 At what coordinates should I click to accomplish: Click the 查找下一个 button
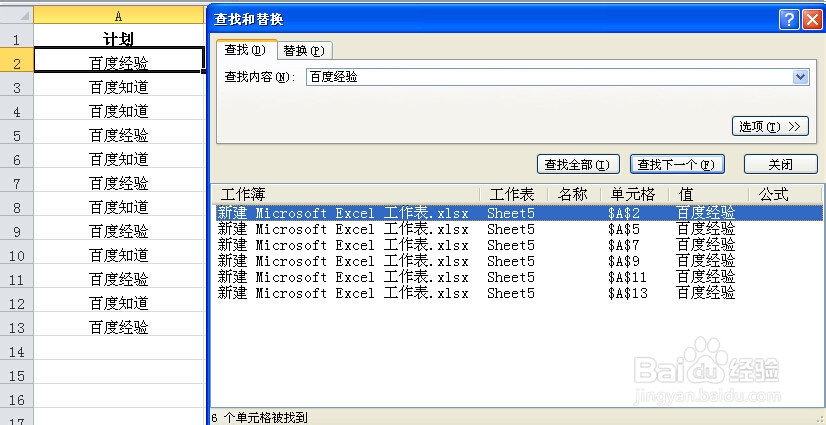[677, 164]
